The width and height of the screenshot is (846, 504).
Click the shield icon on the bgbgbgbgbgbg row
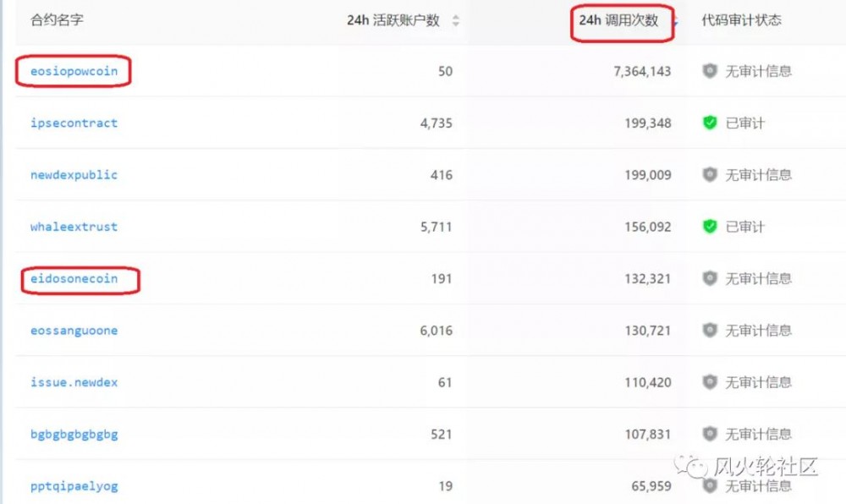[709, 433]
